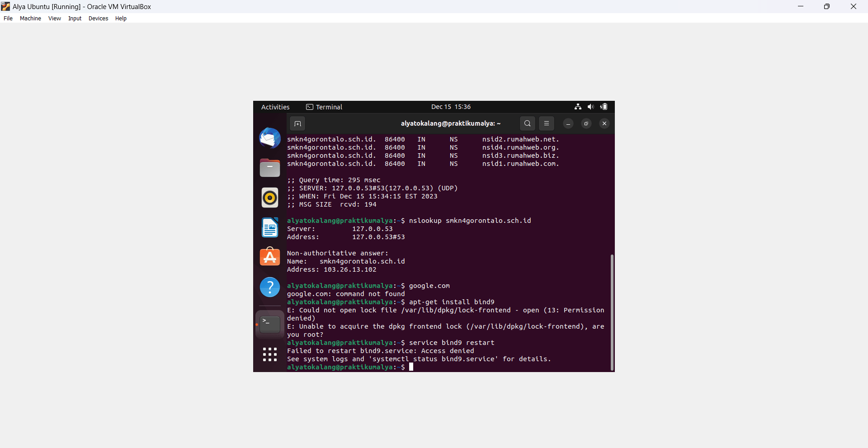
Task: Minimize the VirtualBox window
Action: (x=801, y=6)
